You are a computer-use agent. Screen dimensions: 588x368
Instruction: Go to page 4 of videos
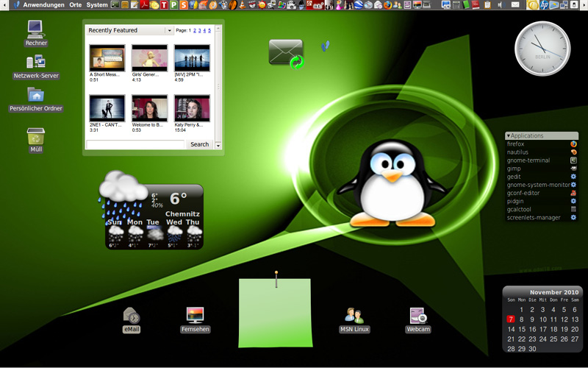click(204, 30)
